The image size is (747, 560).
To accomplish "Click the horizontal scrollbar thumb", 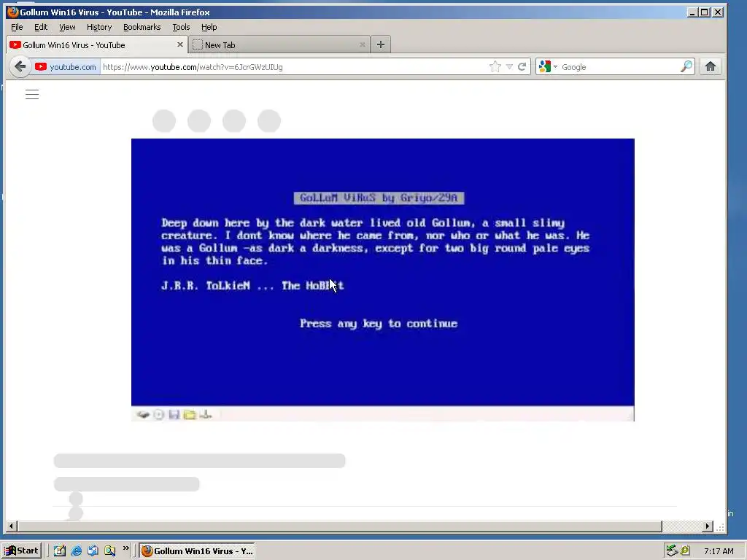I will click(340, 526).
